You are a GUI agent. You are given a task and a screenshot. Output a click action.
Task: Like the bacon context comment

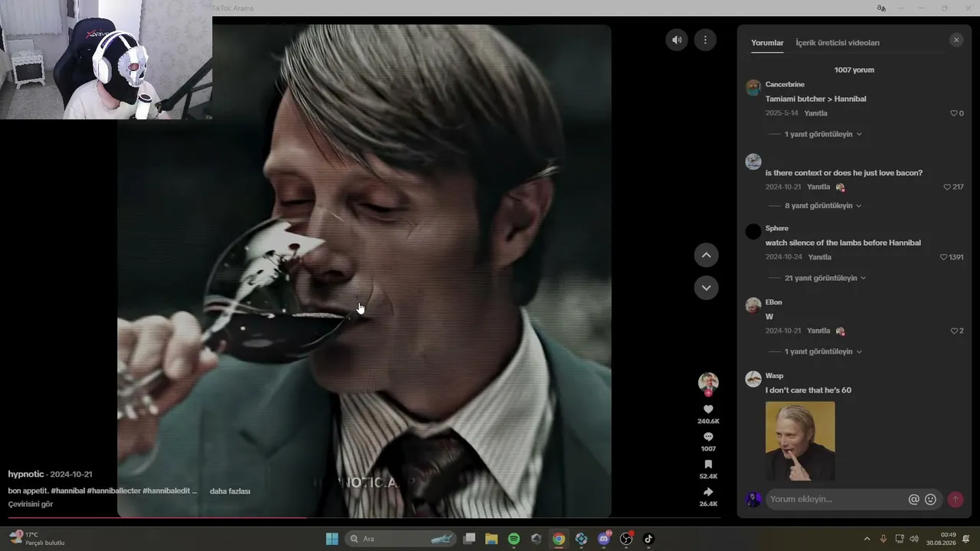point(947,187)
